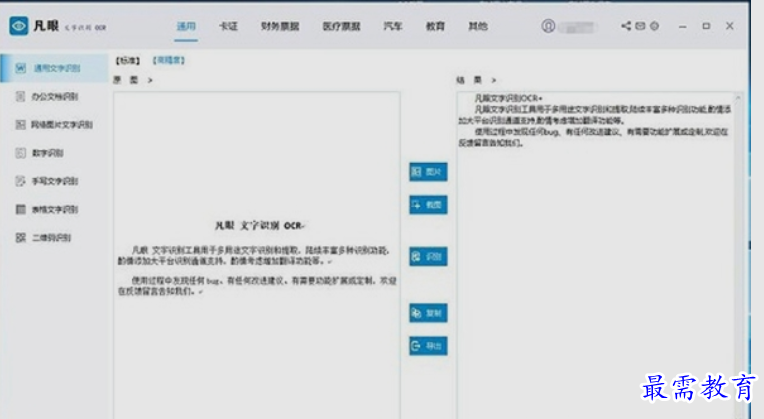The image size is (764, 419).
Task: Open the mail feedback icon
Action: [640, 26]
